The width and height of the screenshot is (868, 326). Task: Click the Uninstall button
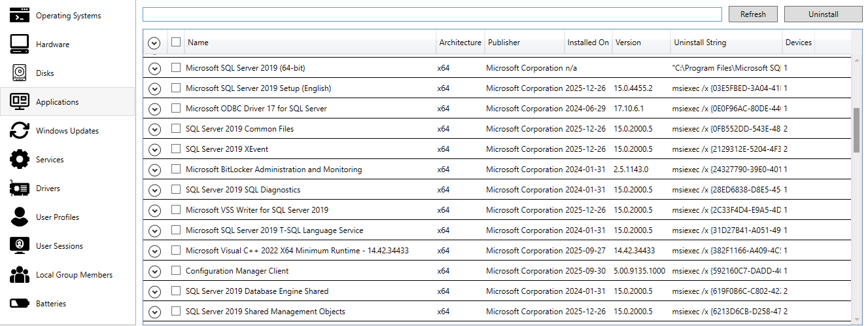coord(823,14)
